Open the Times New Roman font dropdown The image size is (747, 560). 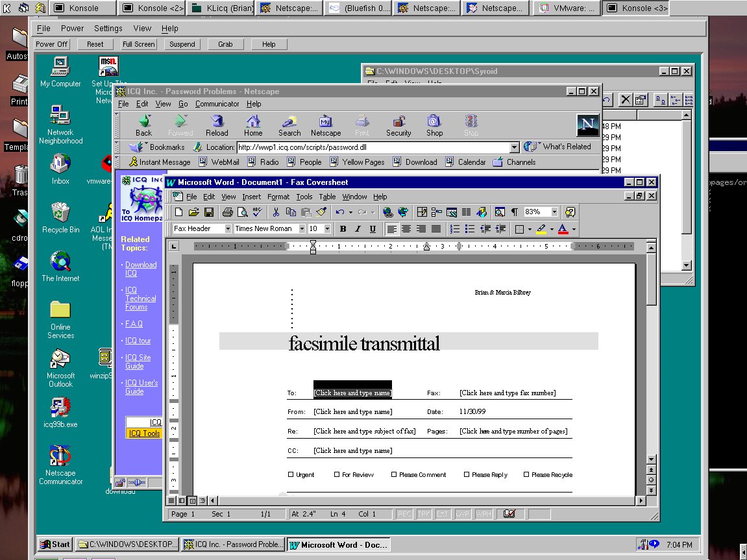click(x=302, y=229)
